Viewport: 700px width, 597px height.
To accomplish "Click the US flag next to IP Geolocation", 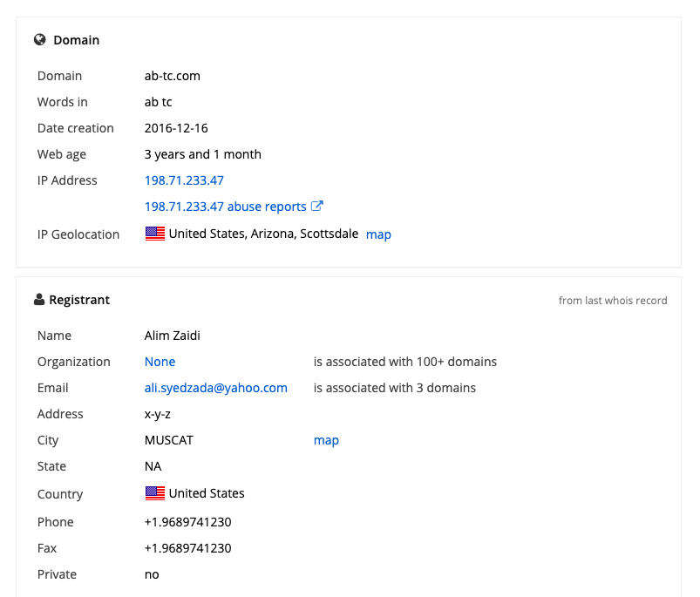I will (154, 233).
